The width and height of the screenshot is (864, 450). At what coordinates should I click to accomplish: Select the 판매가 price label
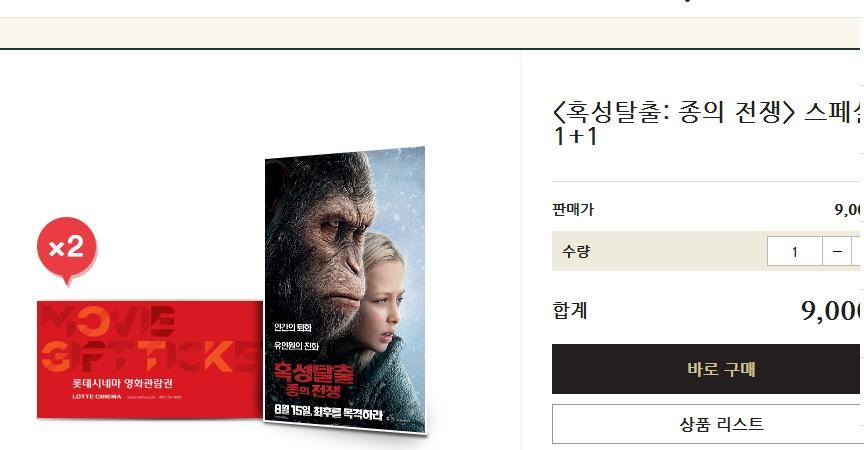tap(573, 209)
